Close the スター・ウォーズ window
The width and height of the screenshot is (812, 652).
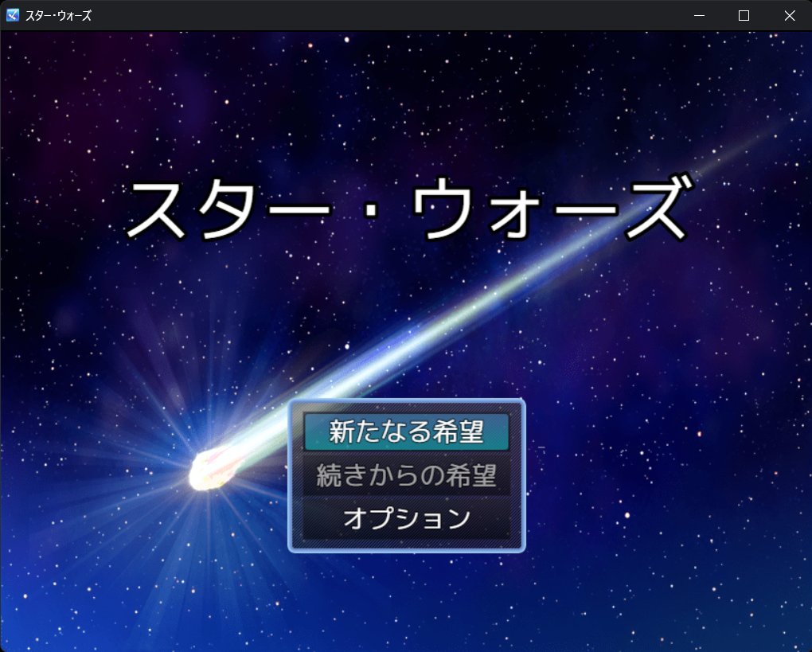coord(789,15)
